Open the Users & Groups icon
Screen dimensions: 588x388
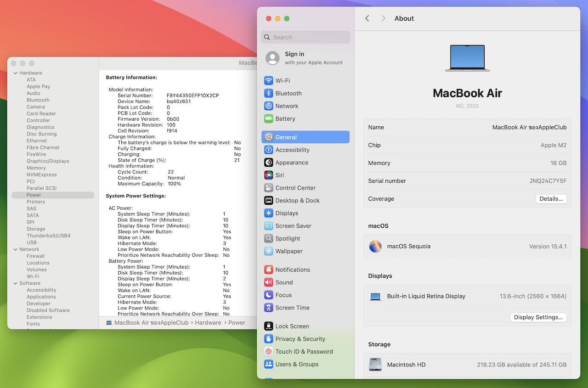[269, 364]
